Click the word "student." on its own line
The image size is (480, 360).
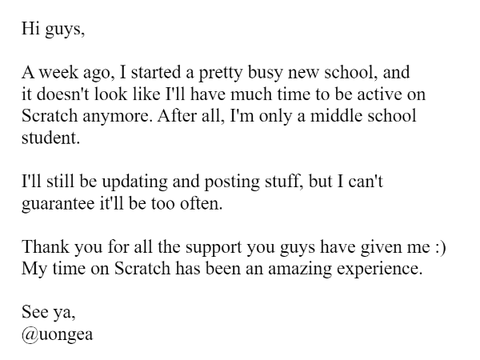click(x=51, y=137)
